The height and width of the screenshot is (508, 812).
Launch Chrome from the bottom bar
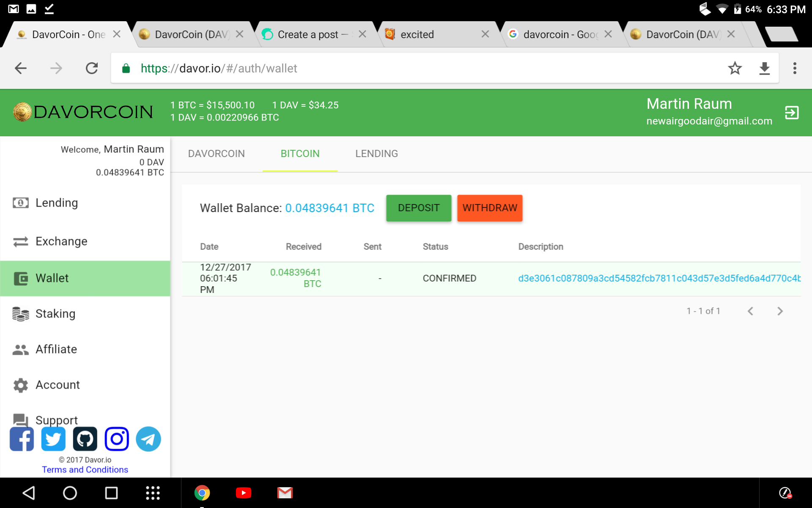(202, 493)
